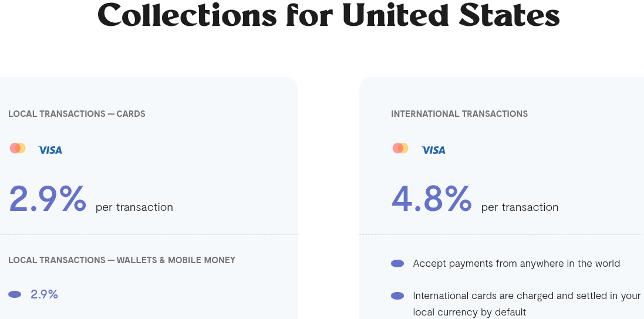Click "per transaction" next to 4.8%
The image size is (644, 319).
[x=520, y=207]
